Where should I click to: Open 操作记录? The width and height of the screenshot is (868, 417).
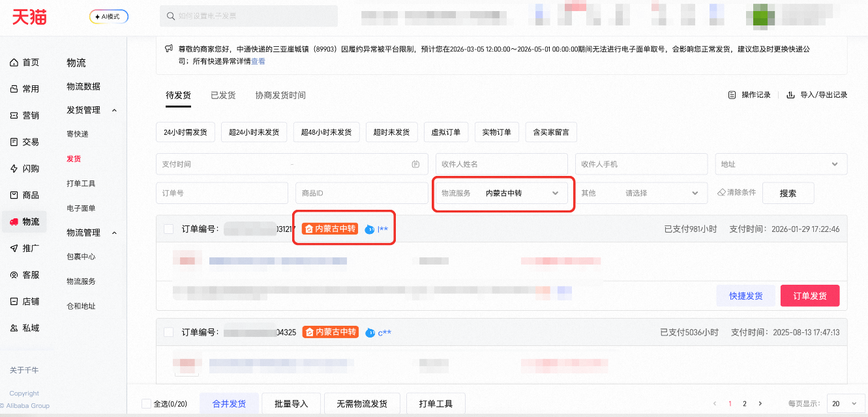coord(749,95)
